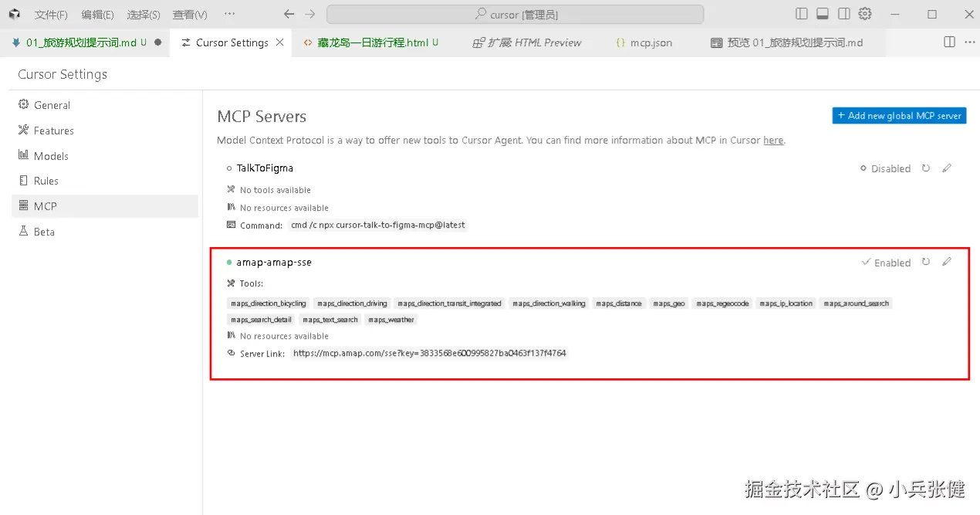The height and width of the screenshot is (515, 980).
Task: Click the cursor [管理员] search box
Action: (x=515, y=15)
